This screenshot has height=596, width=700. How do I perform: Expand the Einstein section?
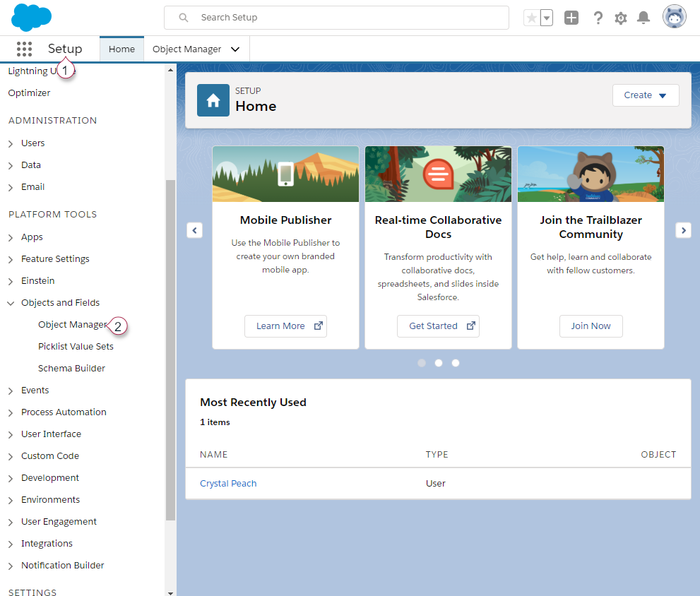coord(11,281)
